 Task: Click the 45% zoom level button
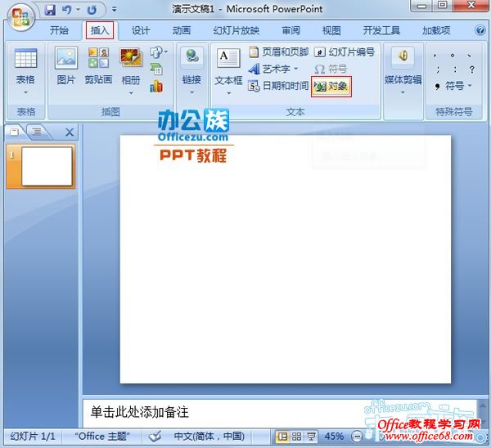point(335,437)
